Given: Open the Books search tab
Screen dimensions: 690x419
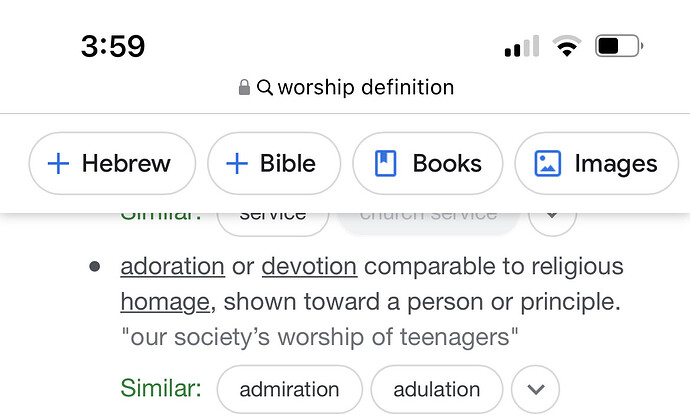Looking at the screenshot, I should pos(427,163).
